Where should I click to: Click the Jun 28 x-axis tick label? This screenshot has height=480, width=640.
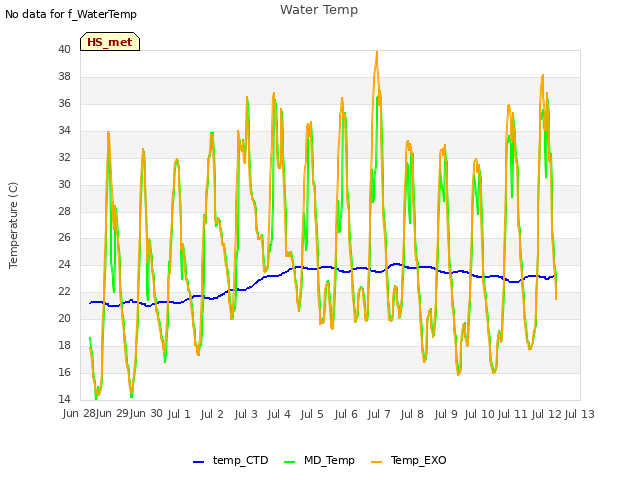click(x=79, y=414)
